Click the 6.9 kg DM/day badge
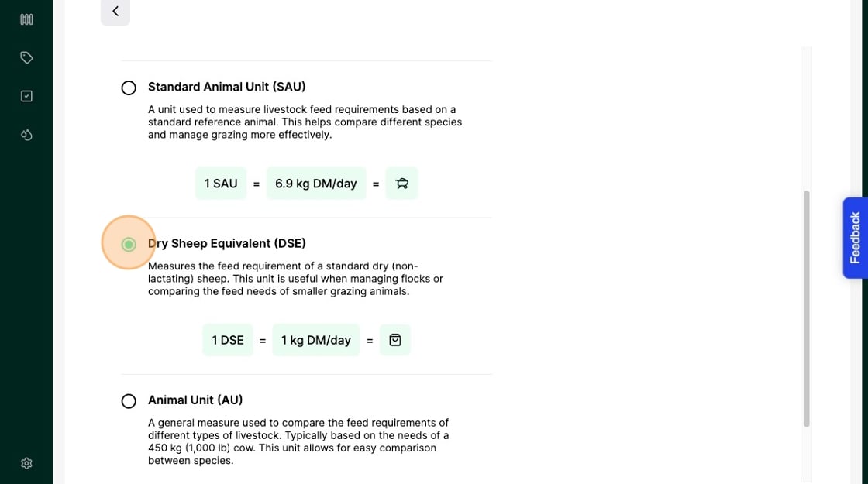The height and width of the screenshot is (484, 868). pyautogui.click(x=315, y=184)
